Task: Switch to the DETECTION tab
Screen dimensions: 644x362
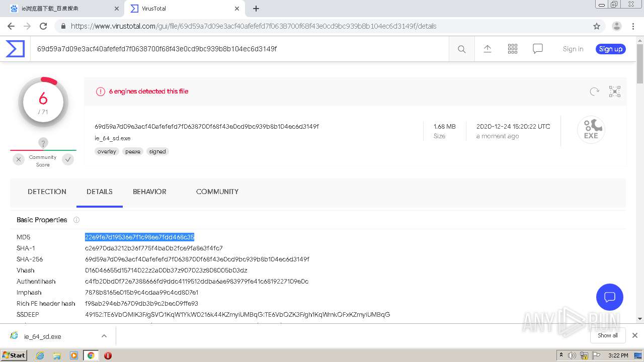Action: point(47,192)
